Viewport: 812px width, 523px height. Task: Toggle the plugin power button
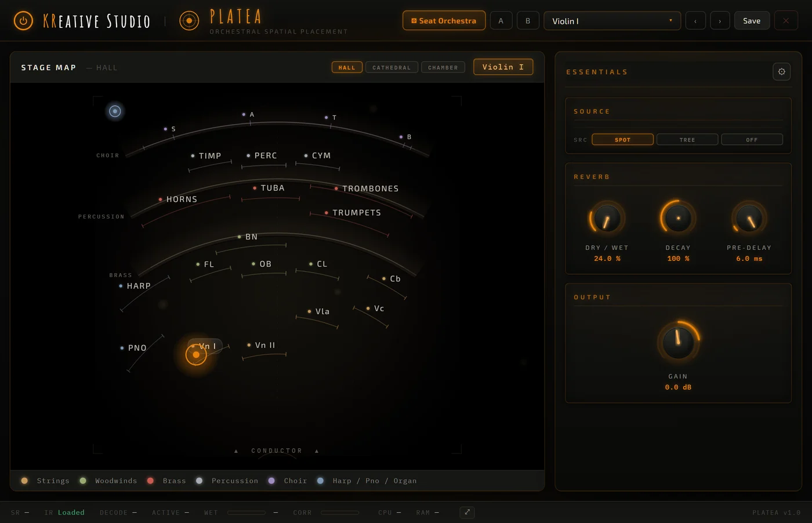(23, 21)
